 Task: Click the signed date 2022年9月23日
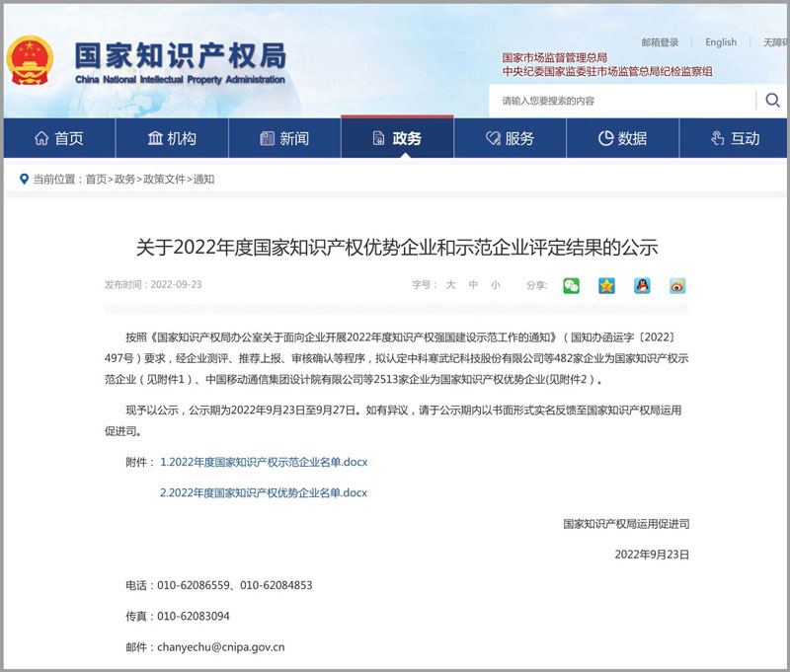(652, 555)
